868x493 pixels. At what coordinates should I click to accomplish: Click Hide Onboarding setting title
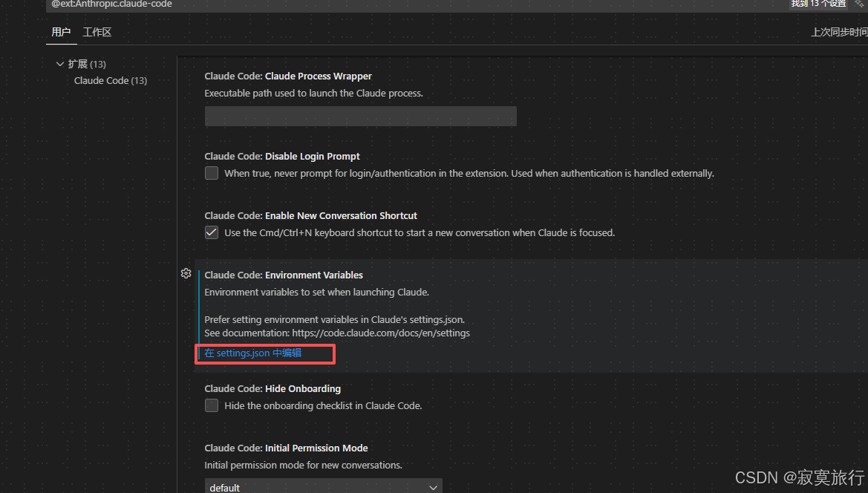(273, 389)
